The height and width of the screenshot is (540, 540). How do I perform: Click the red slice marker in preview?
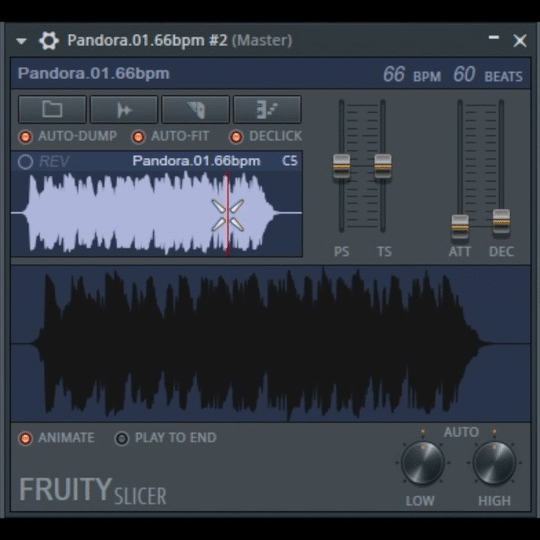click(x=227, y=214)
